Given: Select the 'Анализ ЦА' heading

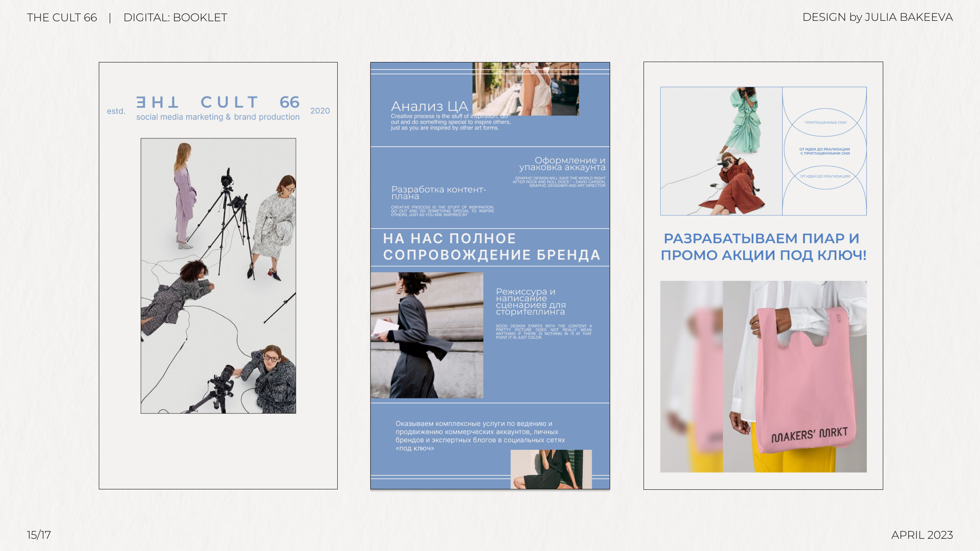Looking at the screenshot, I should click(x=429, y=107).
